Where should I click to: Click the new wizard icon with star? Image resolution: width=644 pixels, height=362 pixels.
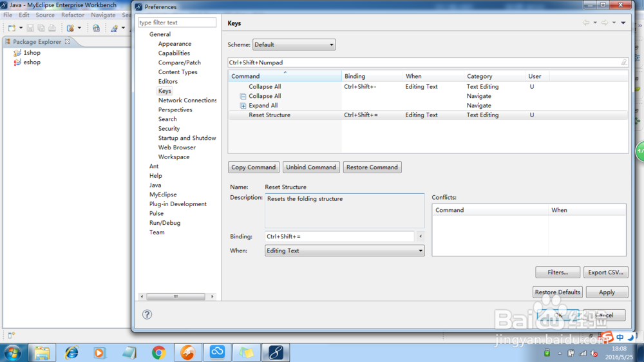click(x=114, y=28)
